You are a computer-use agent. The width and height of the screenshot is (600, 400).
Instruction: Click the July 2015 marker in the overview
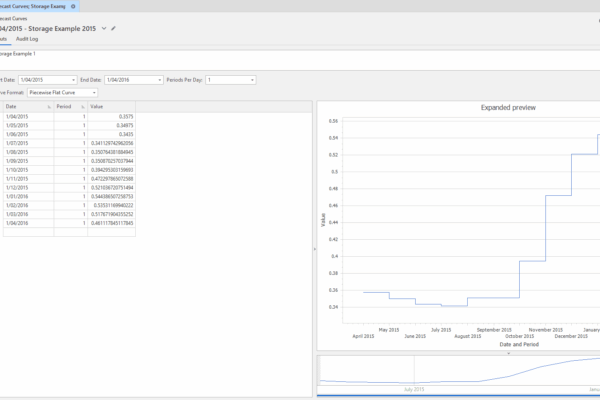(414, 389)
